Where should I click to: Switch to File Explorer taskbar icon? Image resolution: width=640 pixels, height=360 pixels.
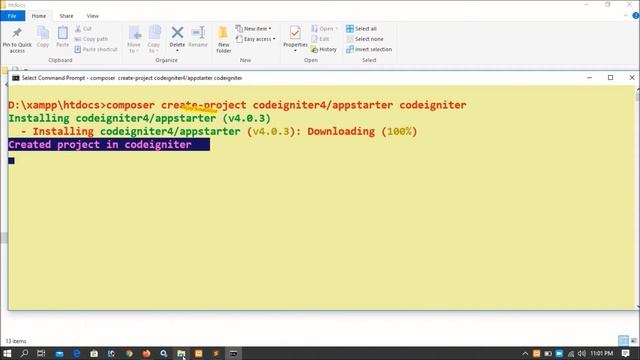point(181,353)
